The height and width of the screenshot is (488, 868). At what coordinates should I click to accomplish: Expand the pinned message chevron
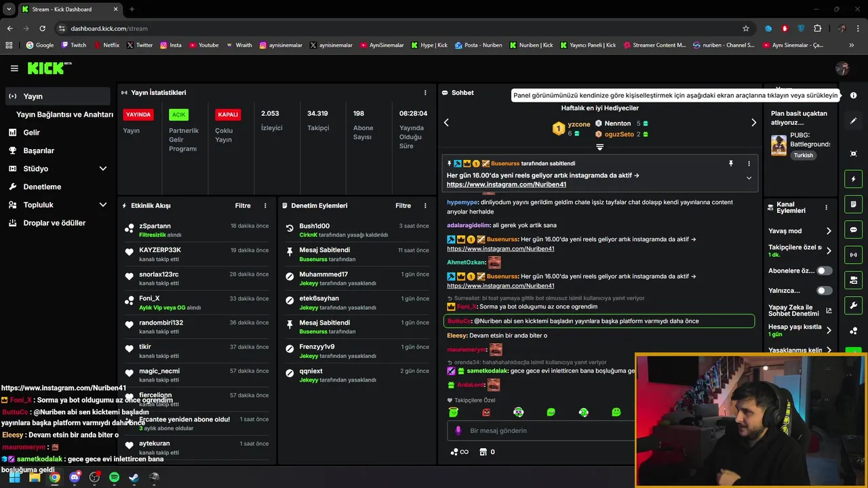749,178
